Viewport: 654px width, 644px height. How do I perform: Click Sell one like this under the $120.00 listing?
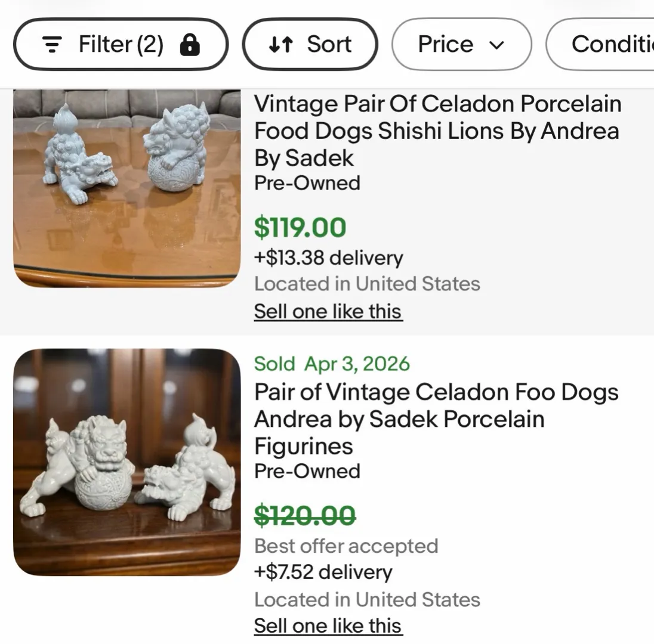328,626
